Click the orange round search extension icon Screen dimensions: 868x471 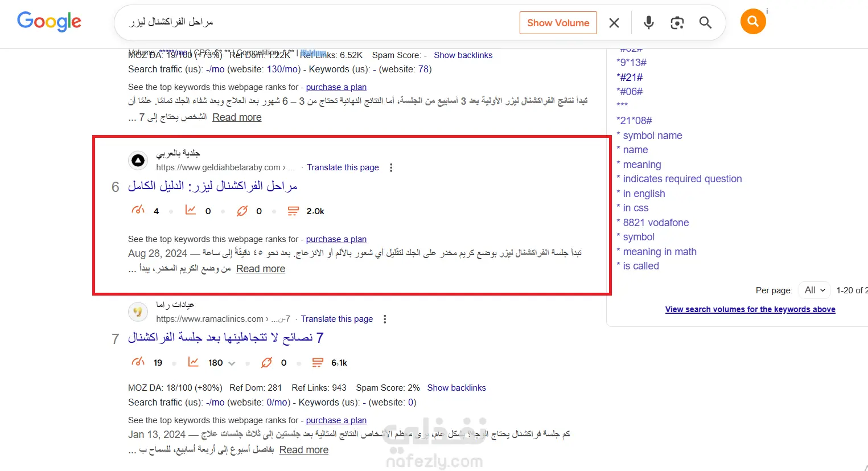(753, 22)
